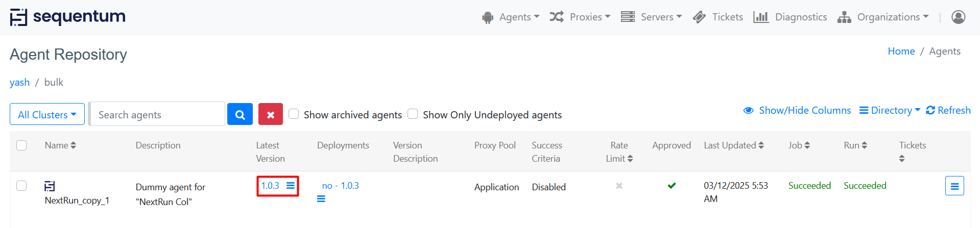Image resolution: width=980 pixels, height=228 pixels.
Task: Click the Sequentum logo
Action: [x=68, y=17]
